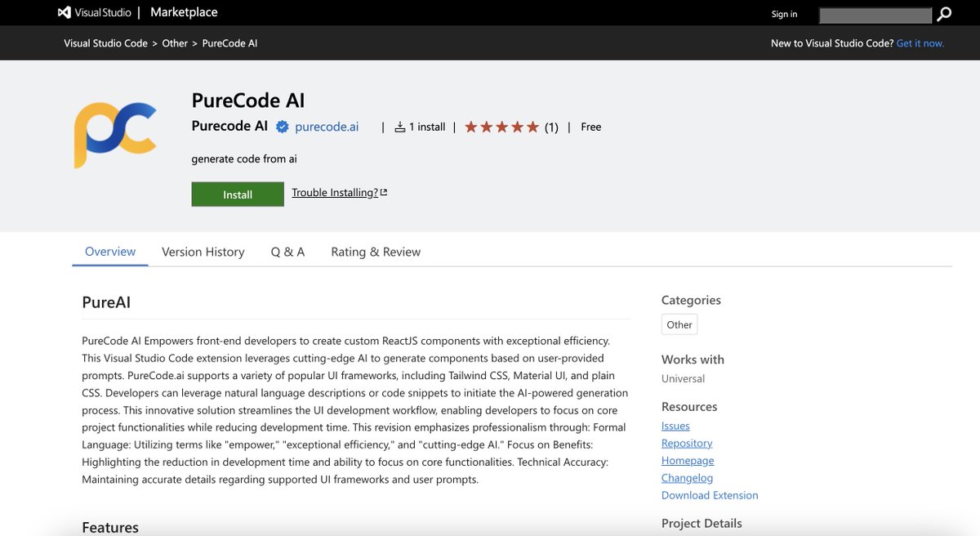
Task: Switch to the Q & A tab
Action: 287,252
